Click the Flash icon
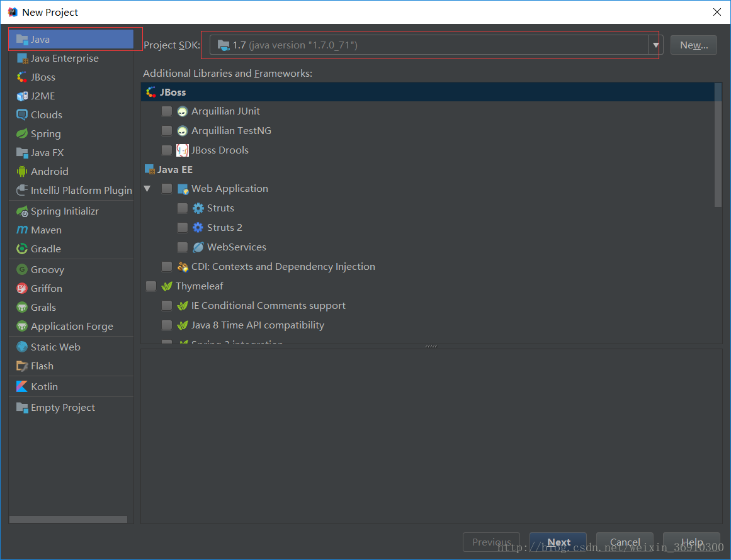The width and height of the screenshot is (731, 560). coord(22,366)
